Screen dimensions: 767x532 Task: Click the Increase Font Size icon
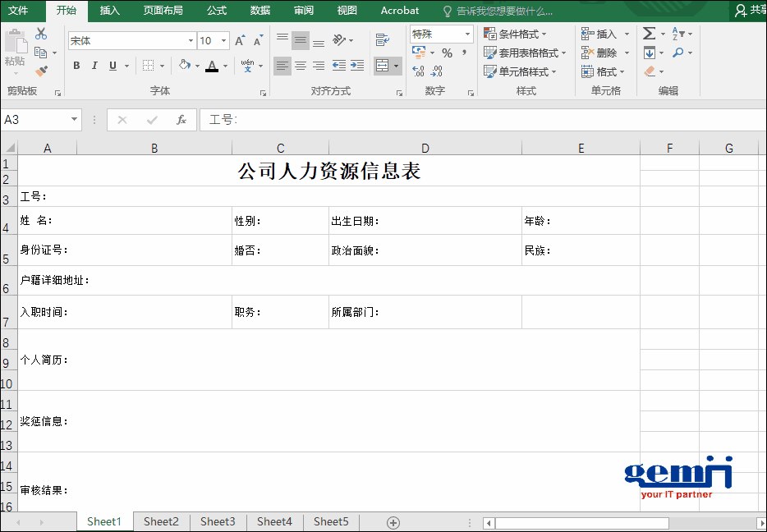[x=240, y=40]
